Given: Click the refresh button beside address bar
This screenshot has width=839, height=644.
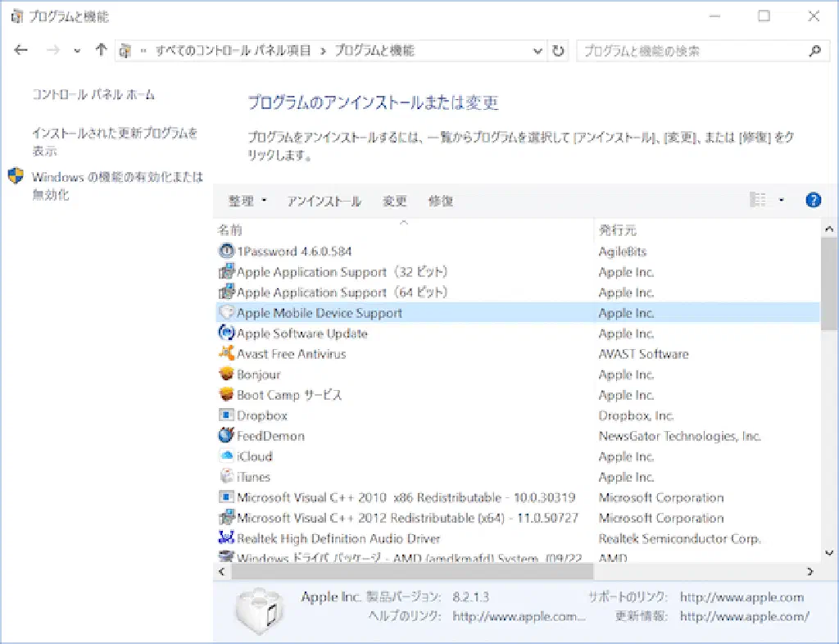Looking at the screenshot, I should point(559,51).
